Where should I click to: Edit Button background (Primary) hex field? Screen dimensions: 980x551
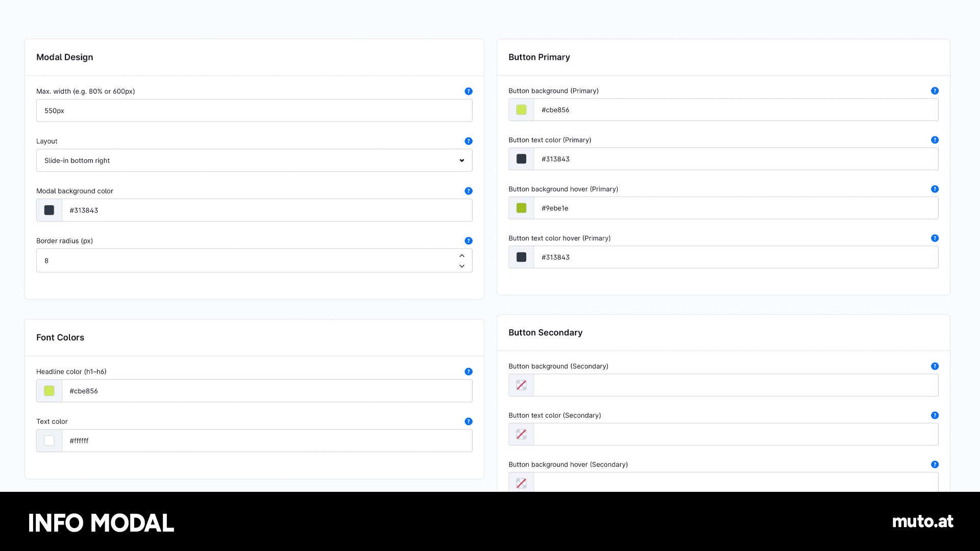[x=736, y=110]
